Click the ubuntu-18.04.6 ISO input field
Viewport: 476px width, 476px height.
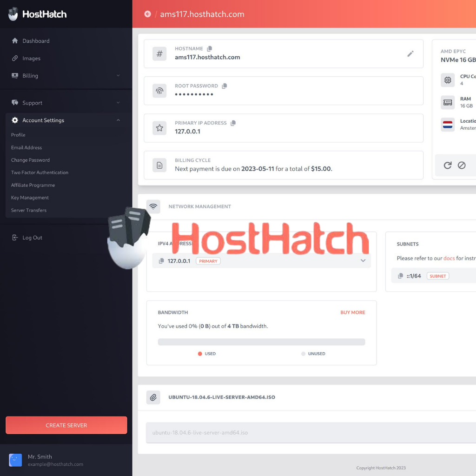(311, 433)
